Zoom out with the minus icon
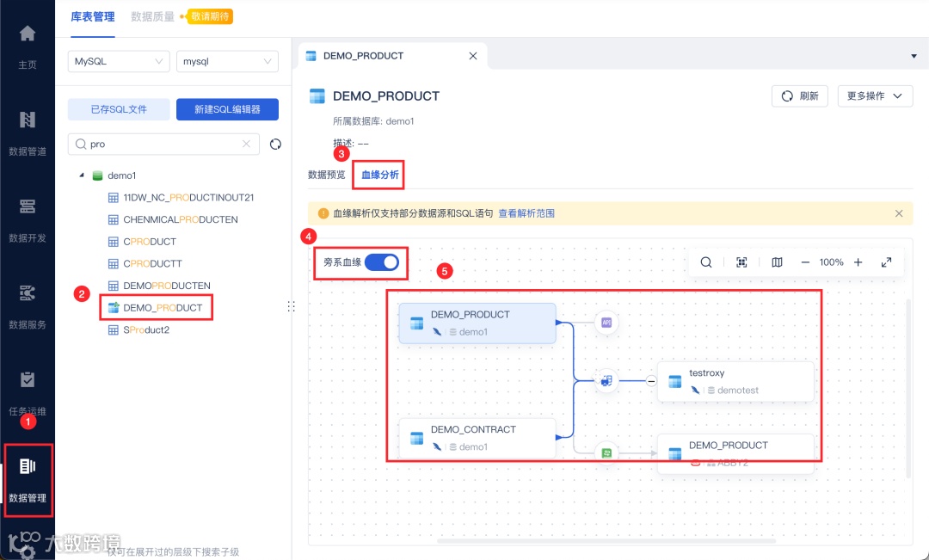Viewport: 929px width, 560px height. coord(804,262)
